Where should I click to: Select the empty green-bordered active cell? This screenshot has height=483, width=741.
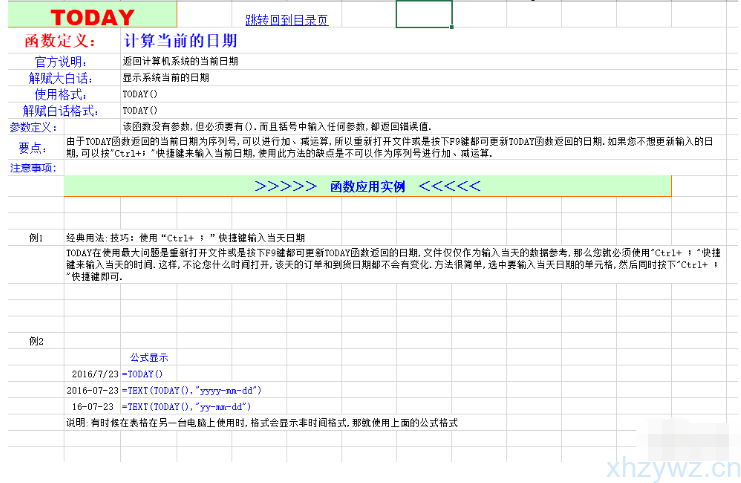tap(423, 14)
